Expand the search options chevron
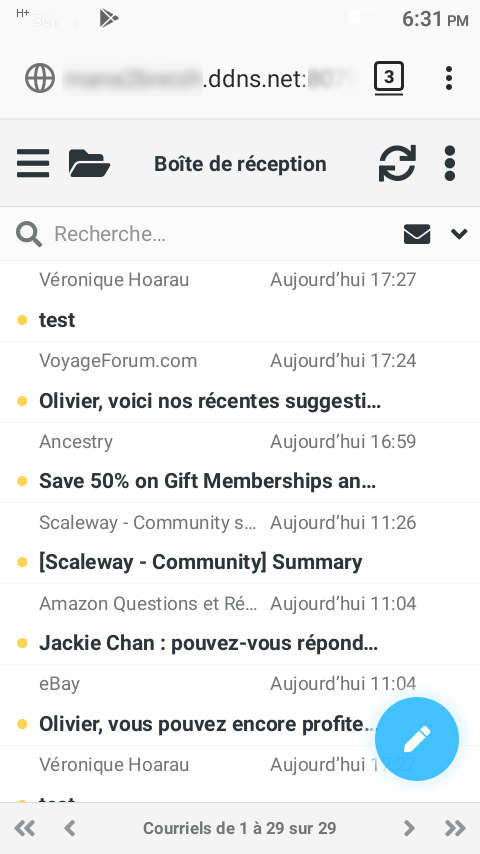This screenshot has height=854, width=480. 459,234
